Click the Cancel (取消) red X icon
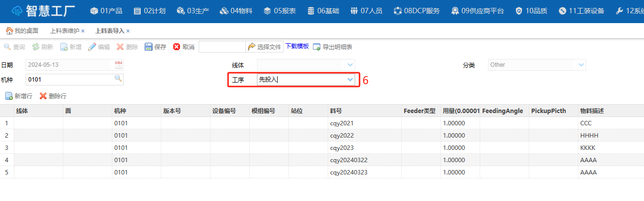This screenshot has width=644, height=201. pyautogui.click(x=177, y=47)
